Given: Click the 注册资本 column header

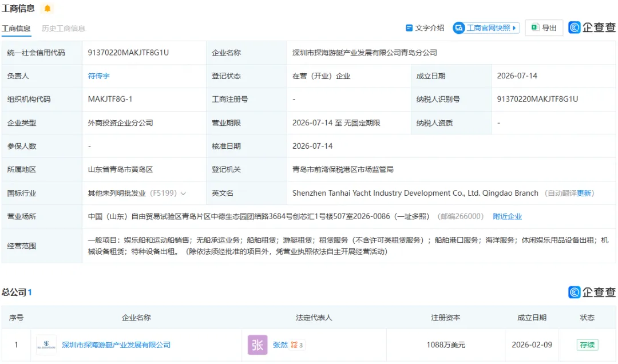Looking at the screenshot, I should click(446, 318).
